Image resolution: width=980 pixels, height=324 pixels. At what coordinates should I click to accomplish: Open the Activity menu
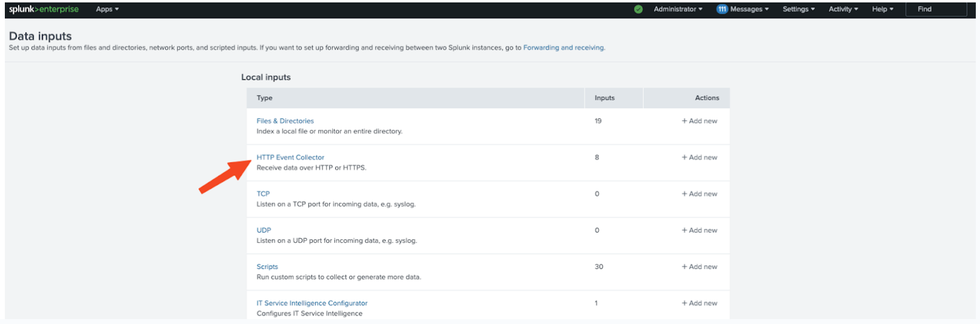[843, 9]
